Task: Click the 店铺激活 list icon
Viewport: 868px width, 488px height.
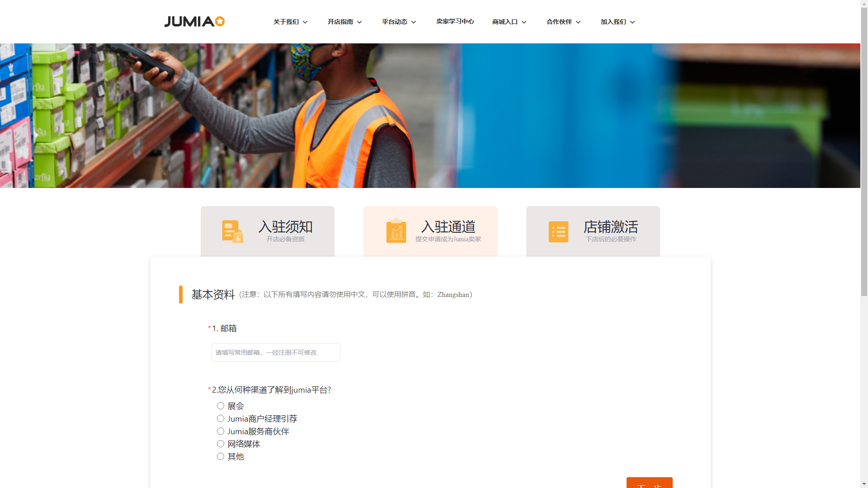Action: [558, 232]
